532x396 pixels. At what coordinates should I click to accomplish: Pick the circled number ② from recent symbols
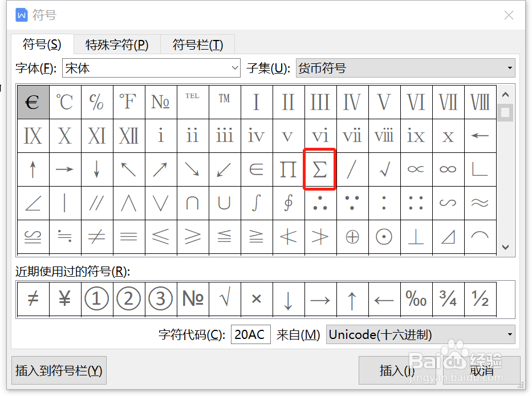[128, 298]
